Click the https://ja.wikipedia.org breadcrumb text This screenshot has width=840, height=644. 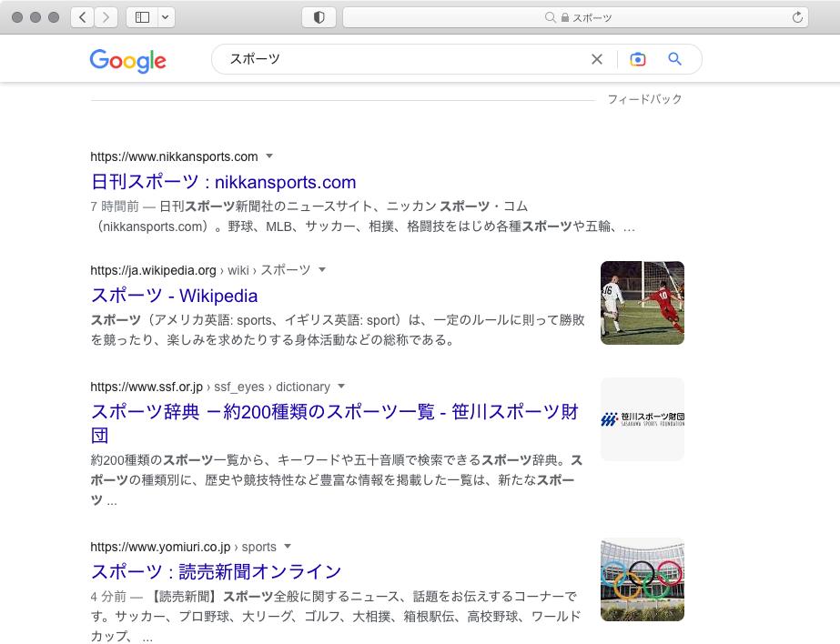[x=153, y=270]
